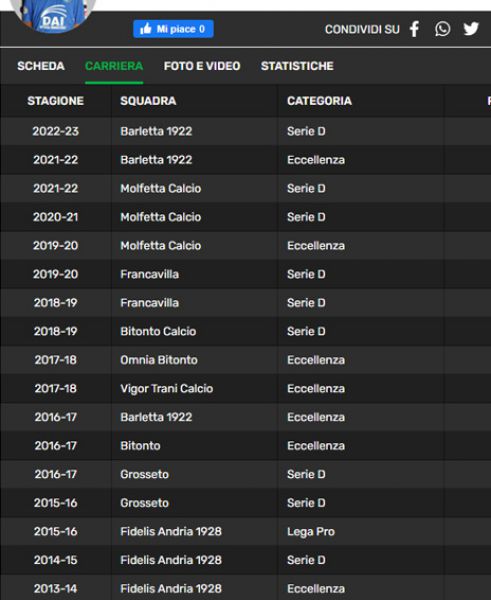
Task: Switch to the Scheda tab
Action: click(x=41, y=66)
